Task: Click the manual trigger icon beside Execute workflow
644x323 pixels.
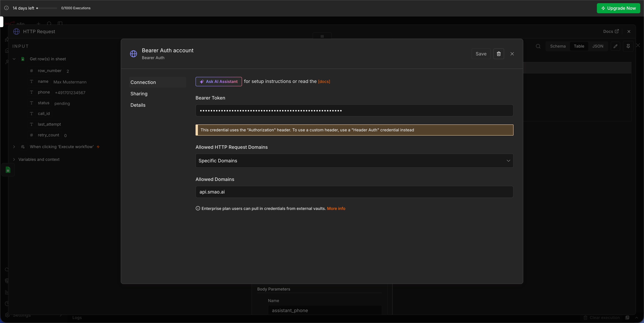Action: pyautogui.click(x=23, y=147)
